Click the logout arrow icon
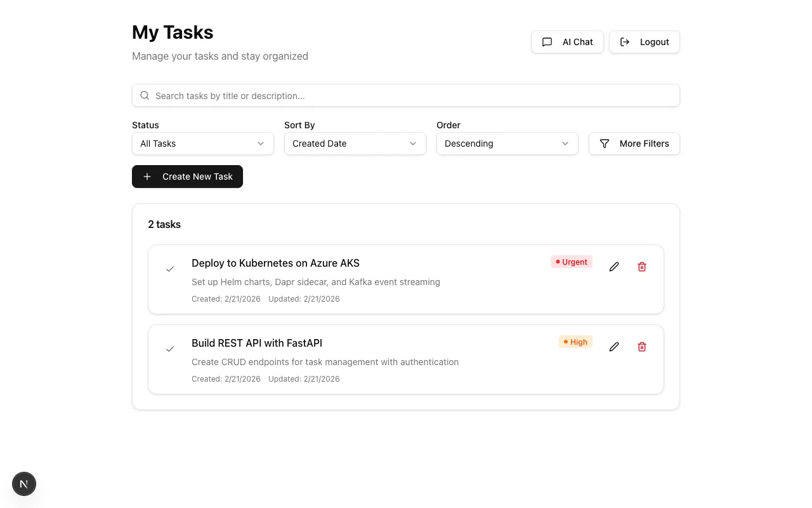This screenshot has width=812, height=508. [624, 41]
